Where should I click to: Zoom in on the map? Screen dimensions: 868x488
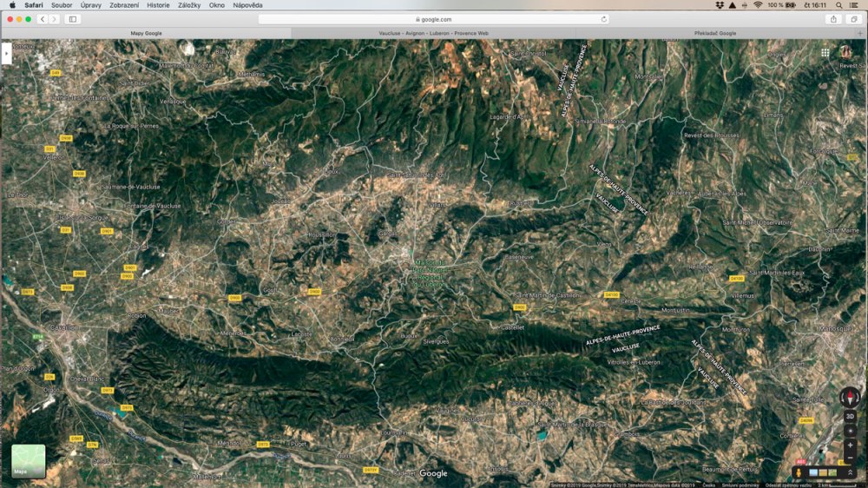click(x=851, y=445)
